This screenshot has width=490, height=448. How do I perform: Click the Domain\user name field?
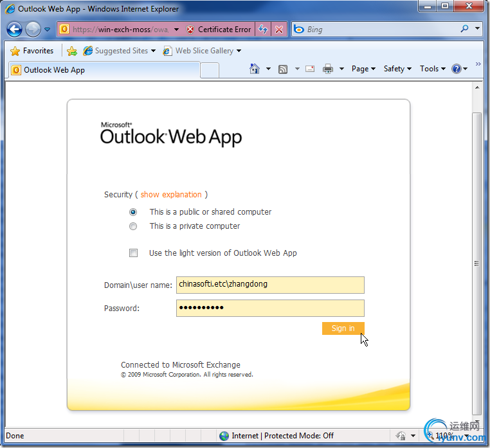pyautogui.click(x=270, y=285)
